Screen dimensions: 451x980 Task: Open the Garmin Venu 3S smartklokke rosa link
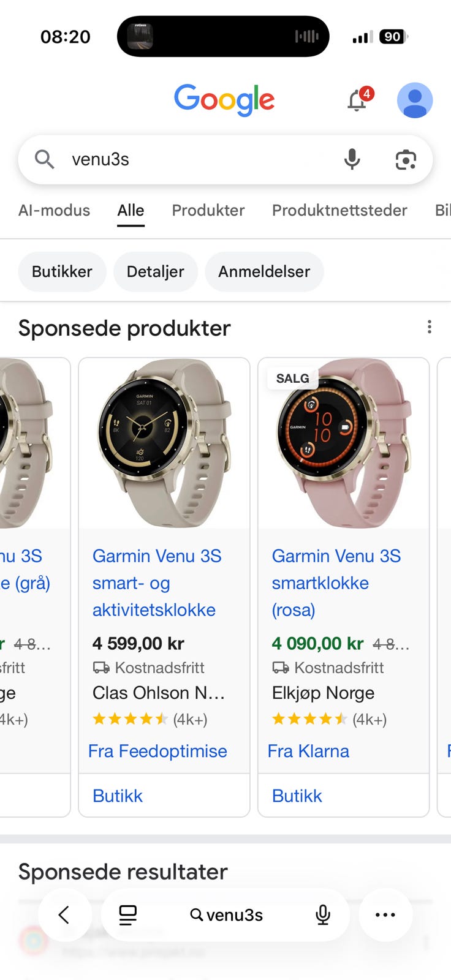pos(336,582)
